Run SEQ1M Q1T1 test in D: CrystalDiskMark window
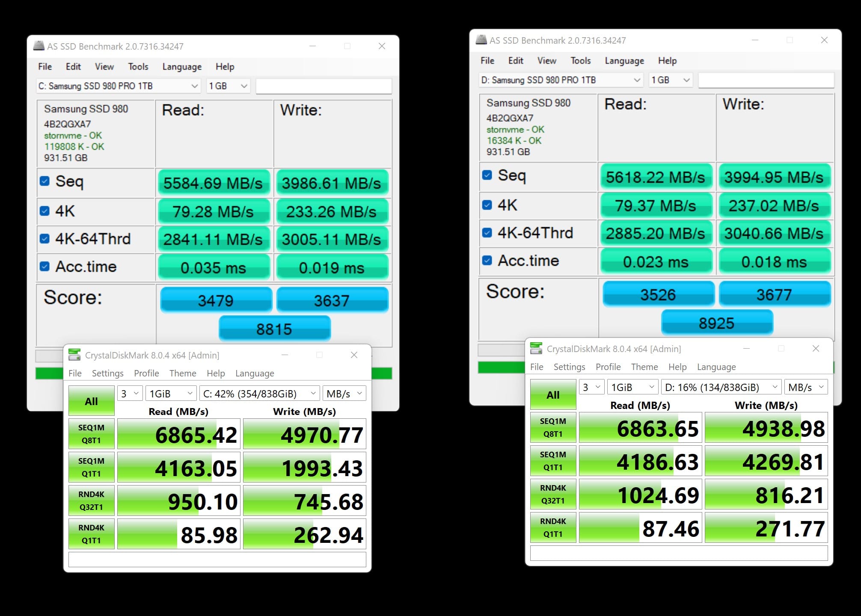861x616 pixels. click(x=553, y=461)
